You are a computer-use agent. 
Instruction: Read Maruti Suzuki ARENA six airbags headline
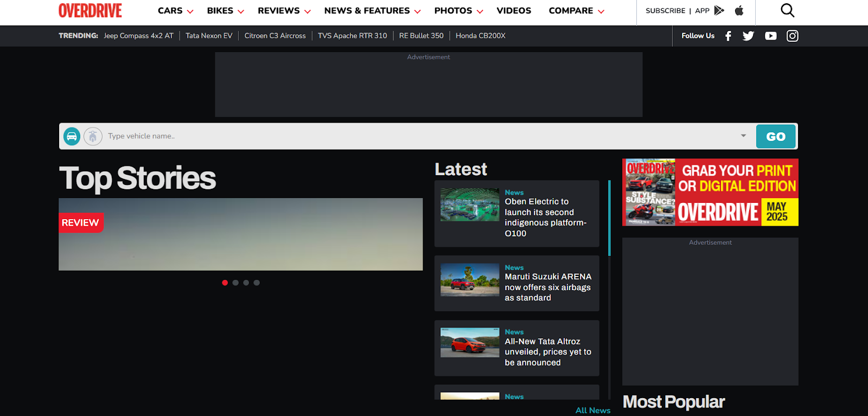(548, 287)
